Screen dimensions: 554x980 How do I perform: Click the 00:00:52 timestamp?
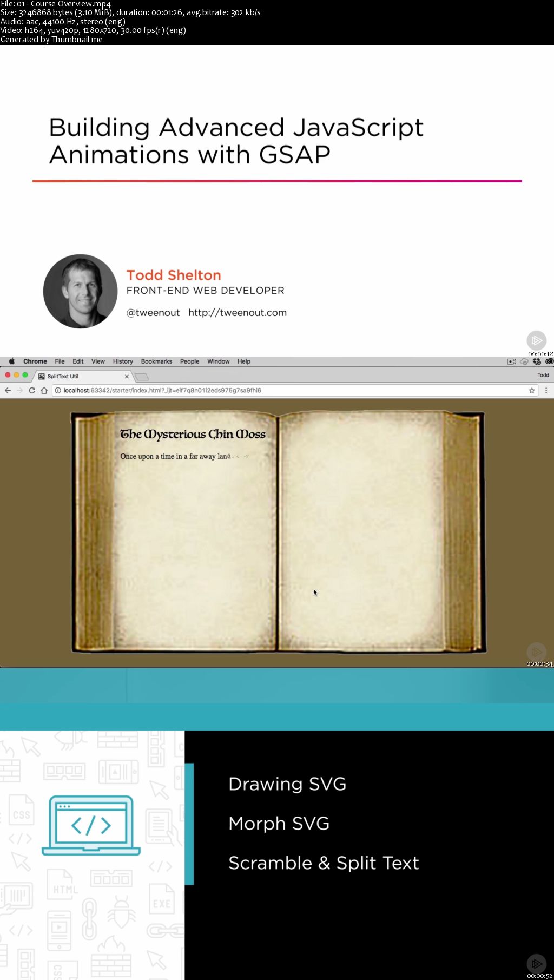click(x=539, y=976)
